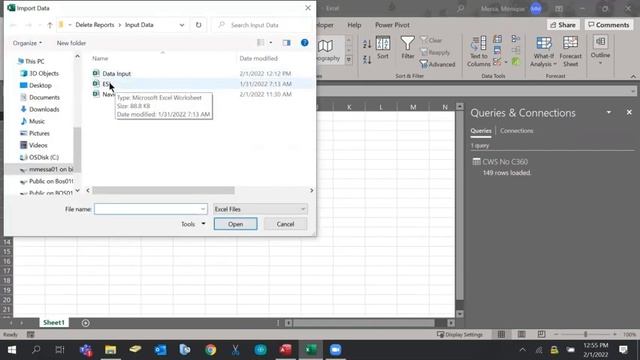Screen dimensions: 640x360
Task: Open Outlook from the taskbar
Action: coord(160,350)
